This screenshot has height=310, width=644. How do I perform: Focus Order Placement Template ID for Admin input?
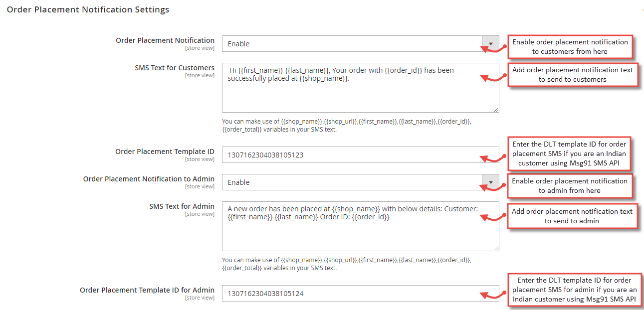[x=360, y=293]
